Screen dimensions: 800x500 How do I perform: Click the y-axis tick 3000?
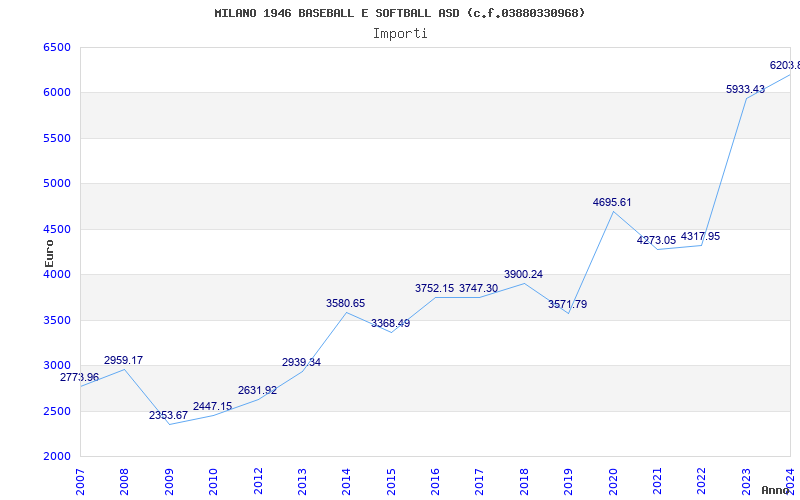(57, 366)
